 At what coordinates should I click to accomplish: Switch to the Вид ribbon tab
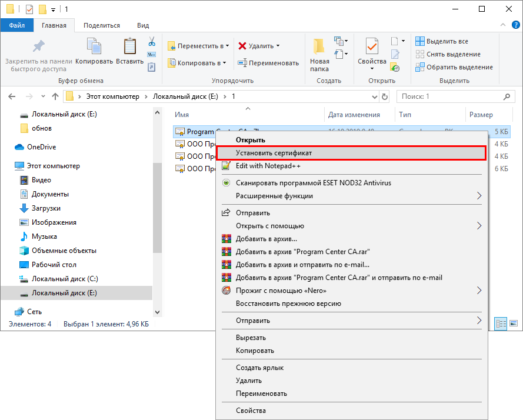(x=143, y=26)
